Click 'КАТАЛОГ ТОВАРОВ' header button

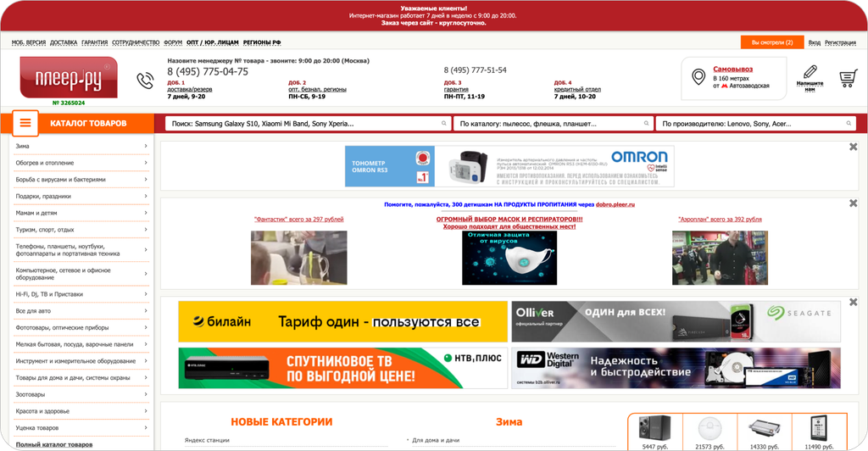coord(88,124)
